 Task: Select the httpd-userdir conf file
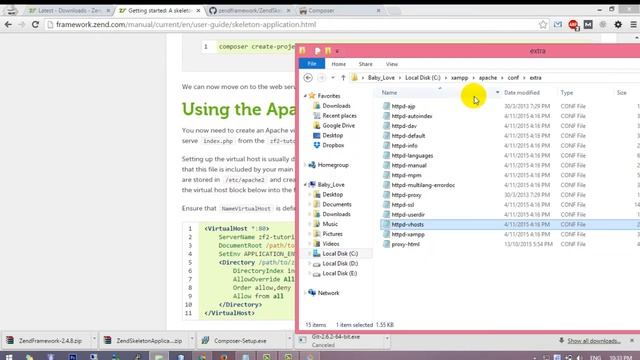(x=408, y=214)
